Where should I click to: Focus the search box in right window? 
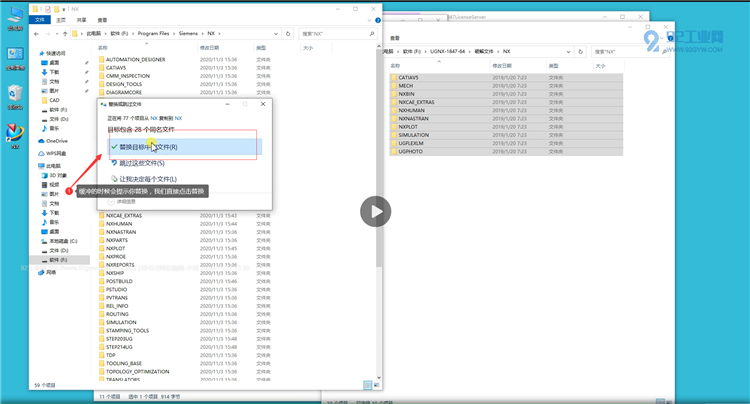click(629, 52)
